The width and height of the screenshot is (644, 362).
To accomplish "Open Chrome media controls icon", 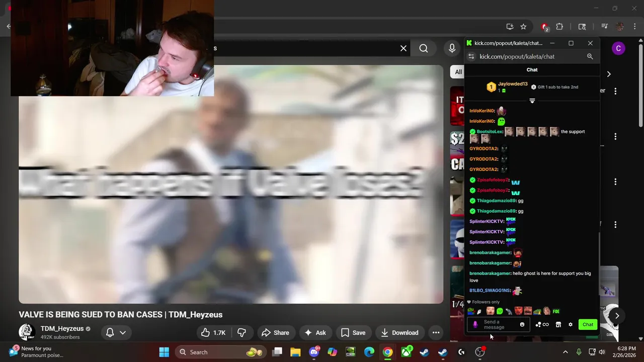I will tap(604, 27).
